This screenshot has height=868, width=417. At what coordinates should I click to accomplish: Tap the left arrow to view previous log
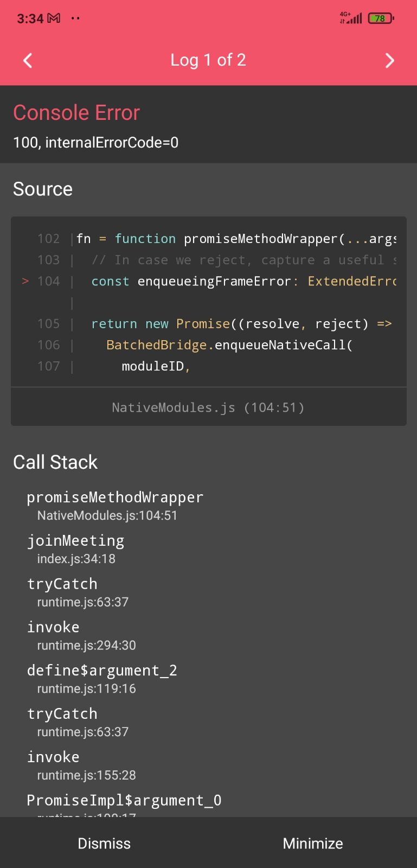click(x=27, y=60)
